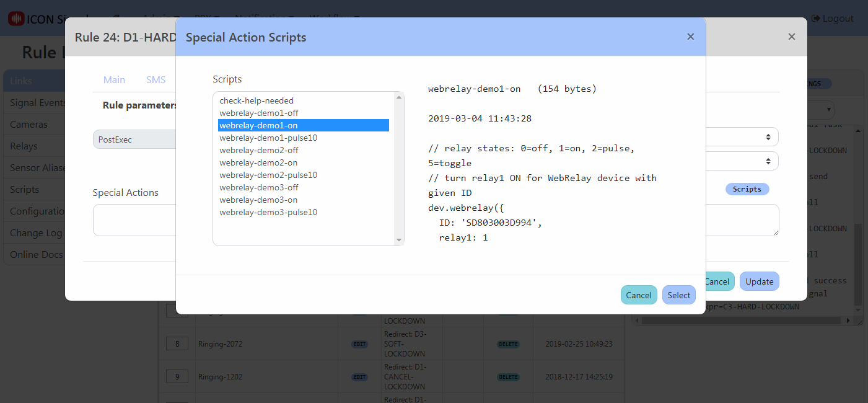Image resolution: width=868 pixels, height=403 pixels.
Task: Click the DELETE icon on Ringing-2072 row
Action: 508,343
